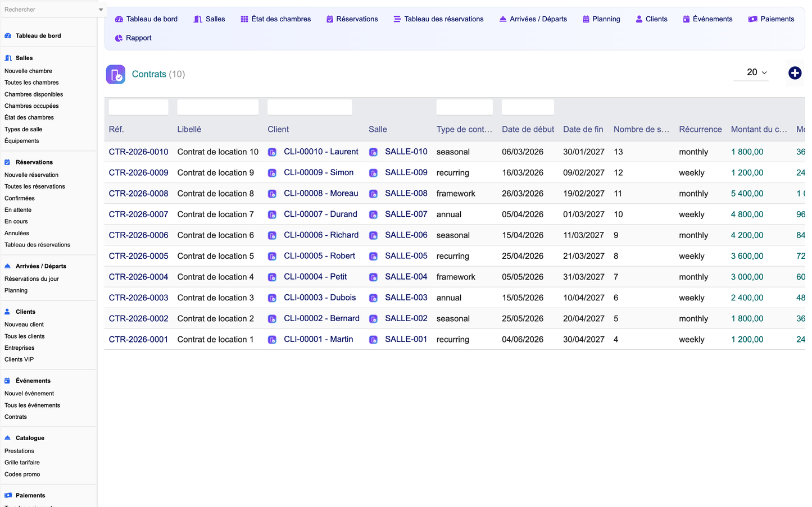Click start date 15/05/2026
Image resolution: width=812 pixels, height=507 pixels.
point(523,298)
